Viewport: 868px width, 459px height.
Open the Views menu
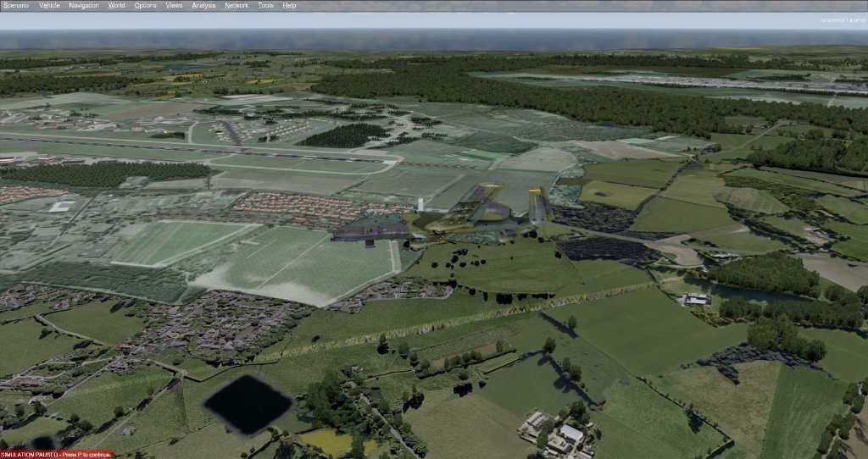point(174,5)
